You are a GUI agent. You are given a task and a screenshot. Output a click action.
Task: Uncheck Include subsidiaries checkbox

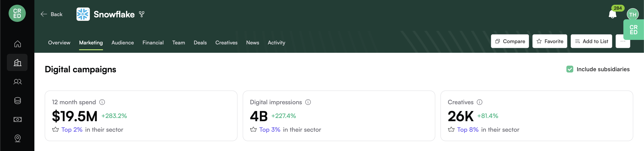(570, 69)
